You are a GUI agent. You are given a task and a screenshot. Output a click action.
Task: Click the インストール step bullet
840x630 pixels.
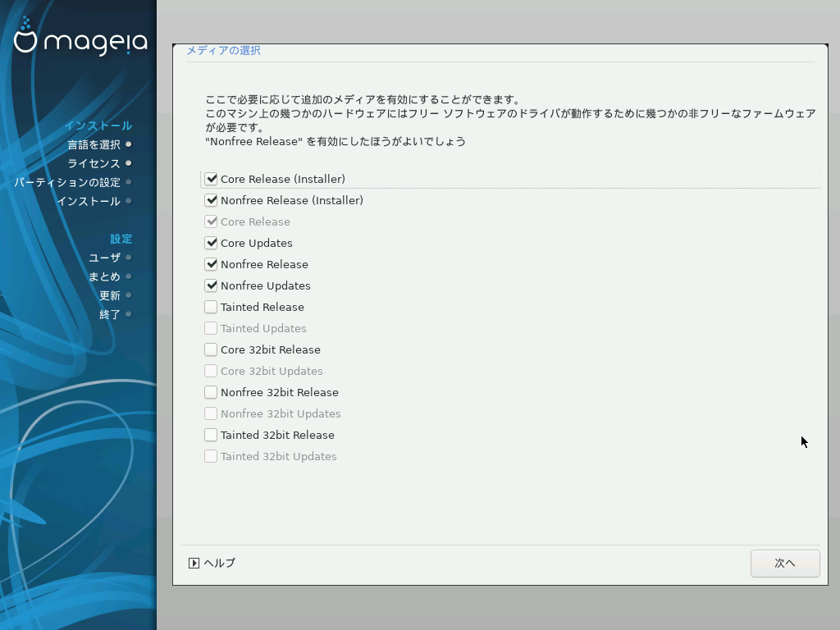129,201
